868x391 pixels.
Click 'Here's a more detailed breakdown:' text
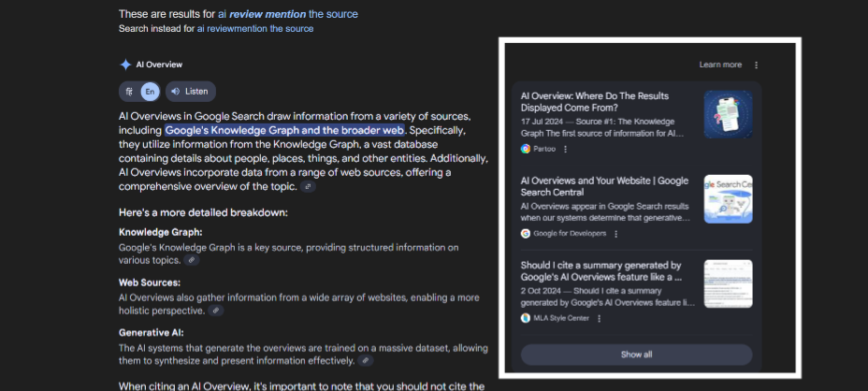click(203, 212)
